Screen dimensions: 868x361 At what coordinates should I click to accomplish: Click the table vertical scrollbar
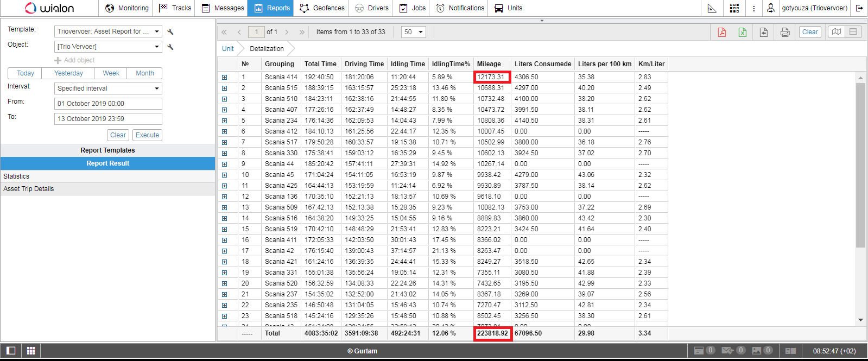[x=860, y=163]
